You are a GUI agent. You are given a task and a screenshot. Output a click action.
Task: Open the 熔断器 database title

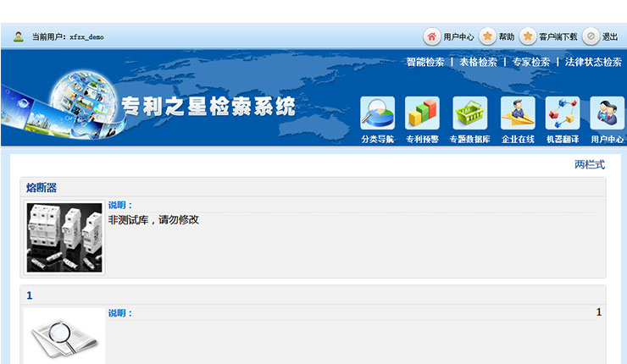click(42, 188)
